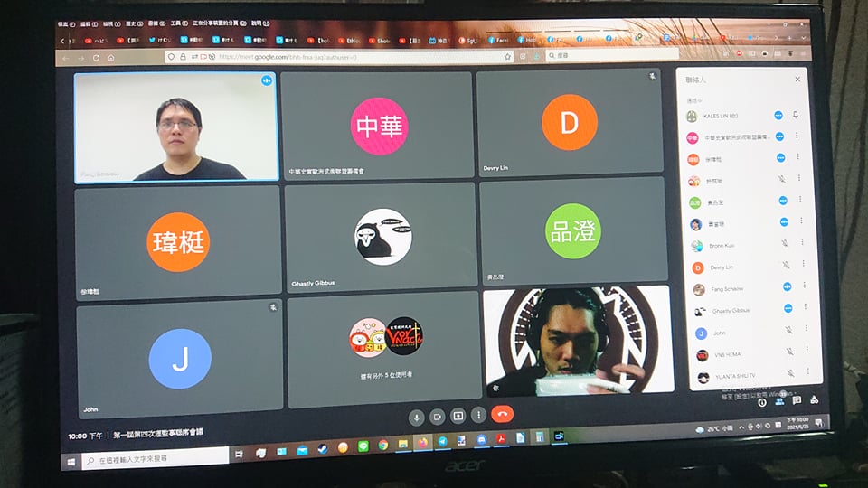868x488 pixels.
Task: Select Fang Schaow in the participant list
Action: click(x=726, y=288)
